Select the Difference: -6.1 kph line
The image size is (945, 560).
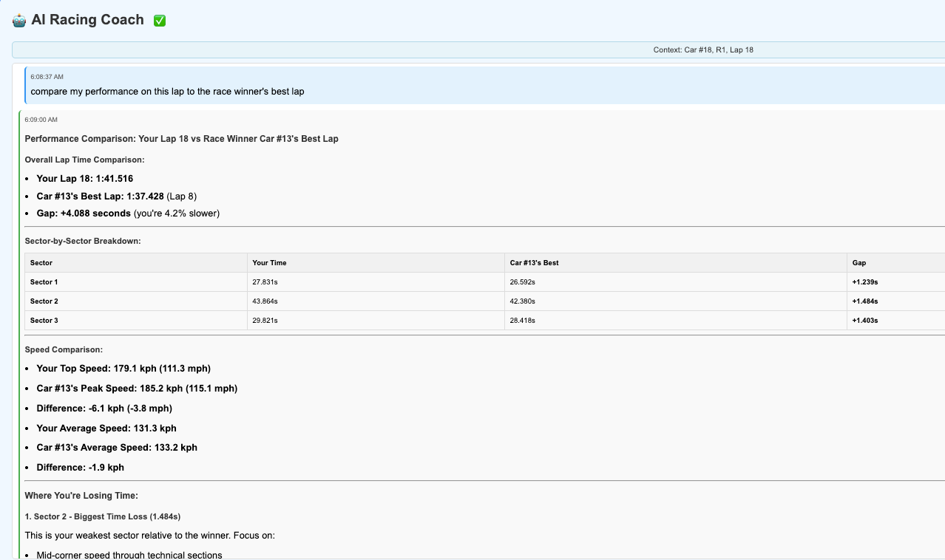tap(104, 409)
